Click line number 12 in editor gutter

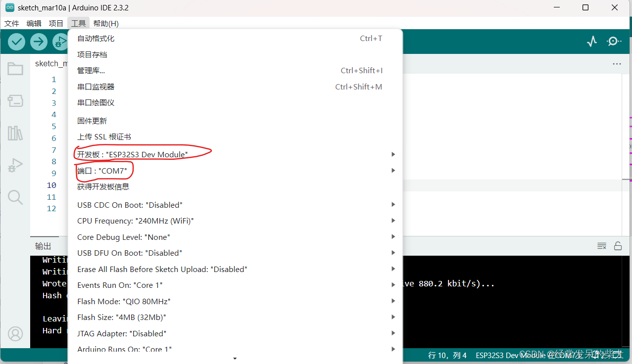(x=51, y=209)
